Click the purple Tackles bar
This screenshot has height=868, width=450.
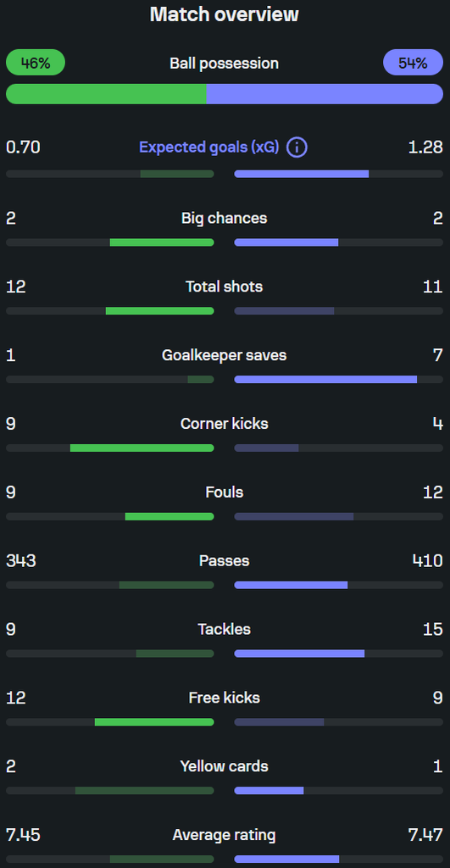click(299, 654)
